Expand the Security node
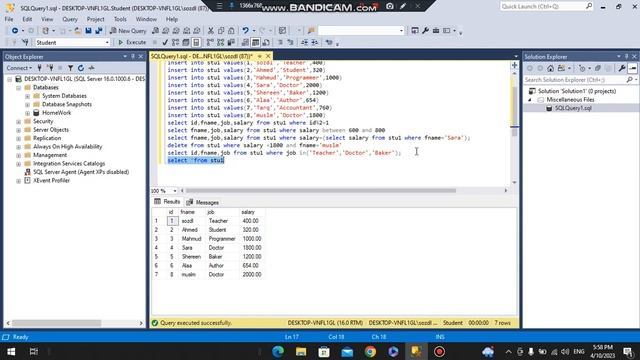Screen dimensions: 640x360 click(18, 122)
